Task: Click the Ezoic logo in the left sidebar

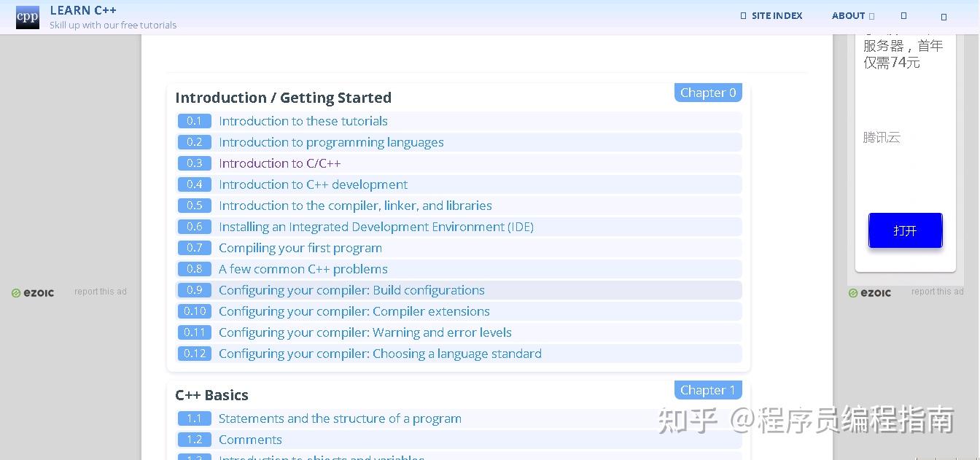Action: 32,292
